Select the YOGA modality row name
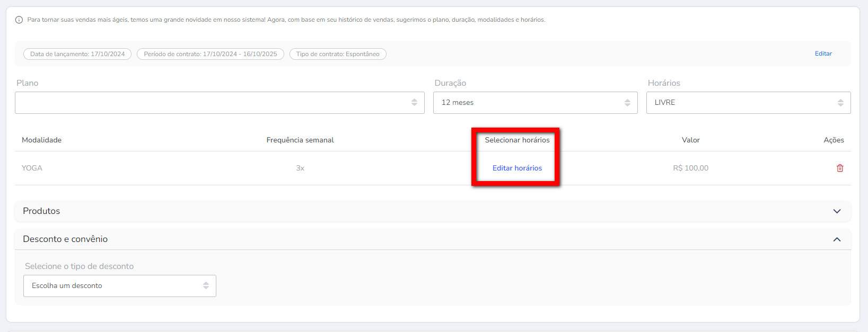This screenshot has height=332, width=868. click(x=32, y=168)
